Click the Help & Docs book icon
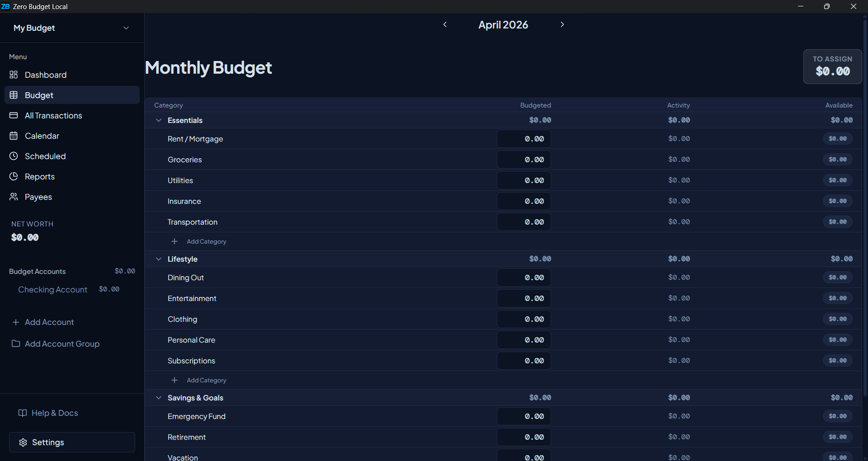Screen dimensions: 868x461 point(22,413)
